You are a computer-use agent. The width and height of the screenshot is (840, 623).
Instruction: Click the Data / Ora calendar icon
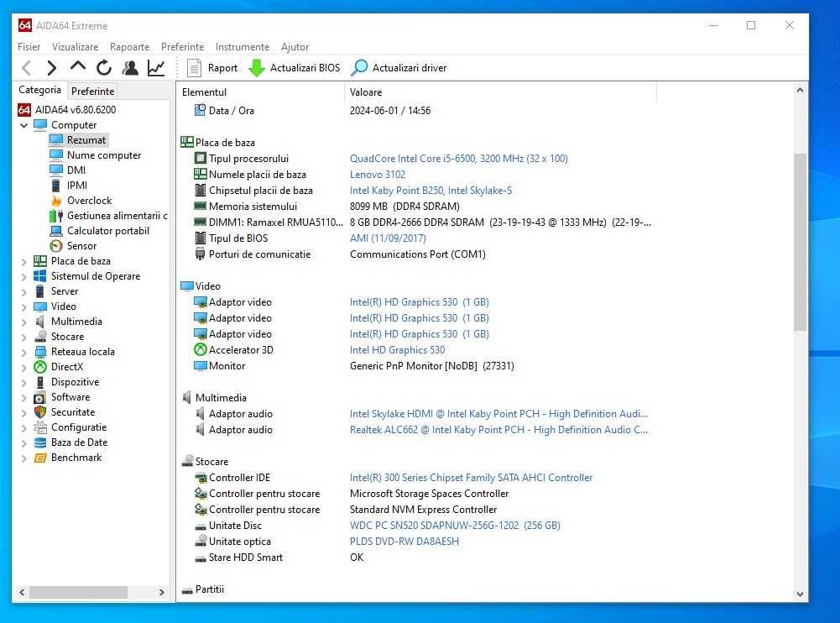(201, 110)
